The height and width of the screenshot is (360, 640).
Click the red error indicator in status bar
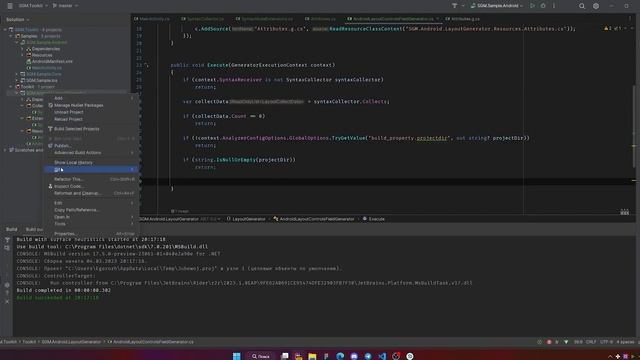549,342
